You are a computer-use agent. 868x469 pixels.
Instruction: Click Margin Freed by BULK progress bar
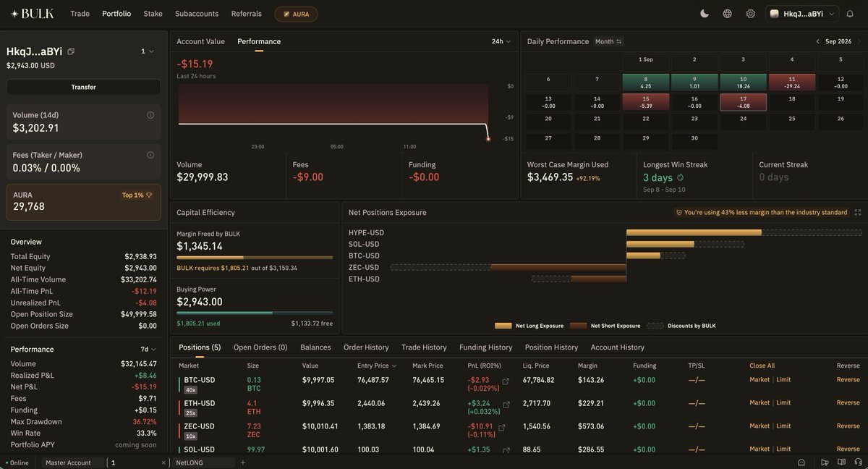coord(255,258)
